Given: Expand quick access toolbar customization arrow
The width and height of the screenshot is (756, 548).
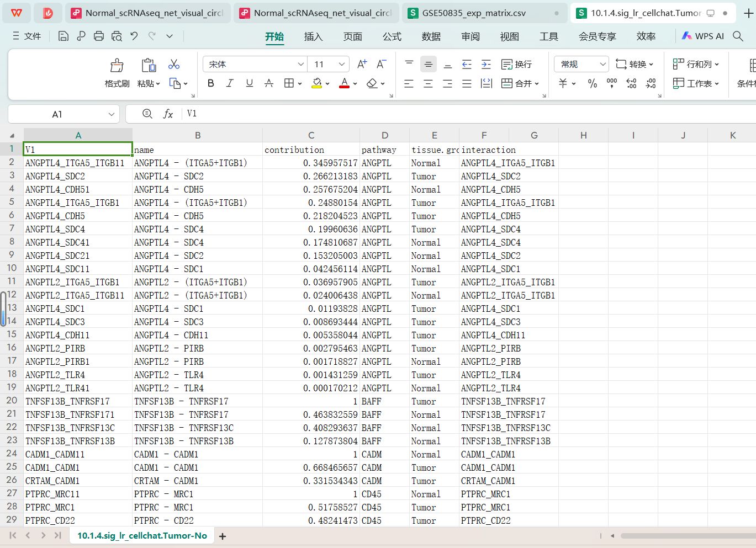Looking at the screenshot, I should (x=170, y=36).
